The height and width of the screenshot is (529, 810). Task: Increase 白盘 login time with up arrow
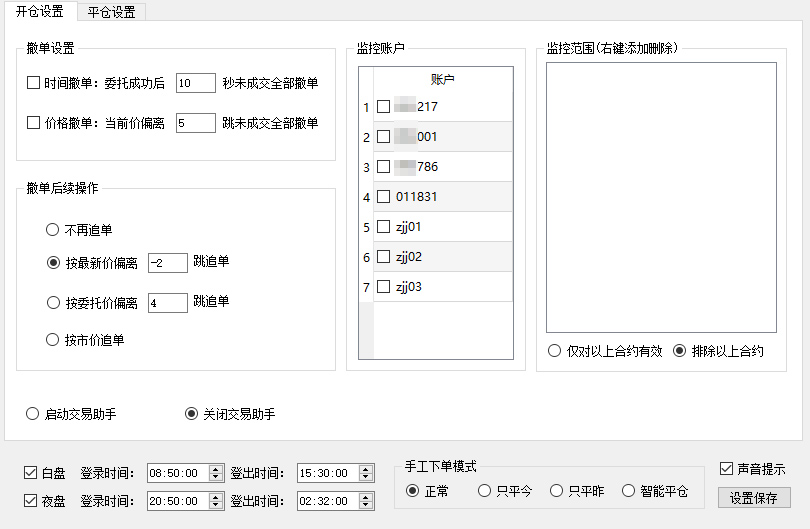pos(216,469)
